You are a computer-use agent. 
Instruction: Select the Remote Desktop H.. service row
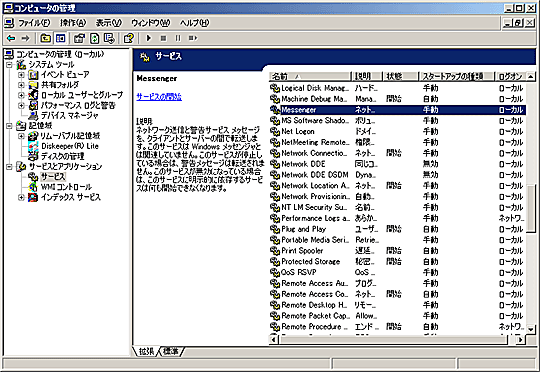coord(397,305)
